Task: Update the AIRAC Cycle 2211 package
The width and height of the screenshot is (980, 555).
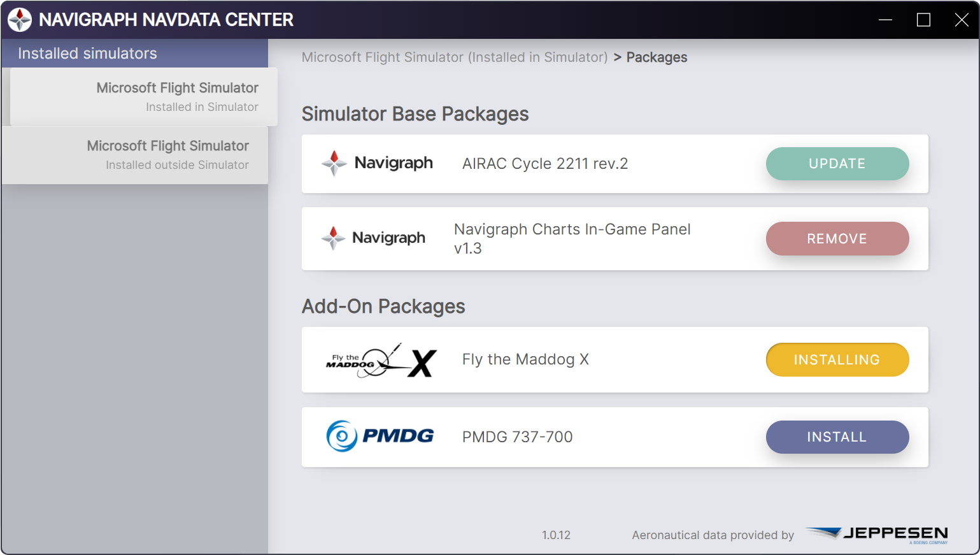Action: click(x=837, y=164)
